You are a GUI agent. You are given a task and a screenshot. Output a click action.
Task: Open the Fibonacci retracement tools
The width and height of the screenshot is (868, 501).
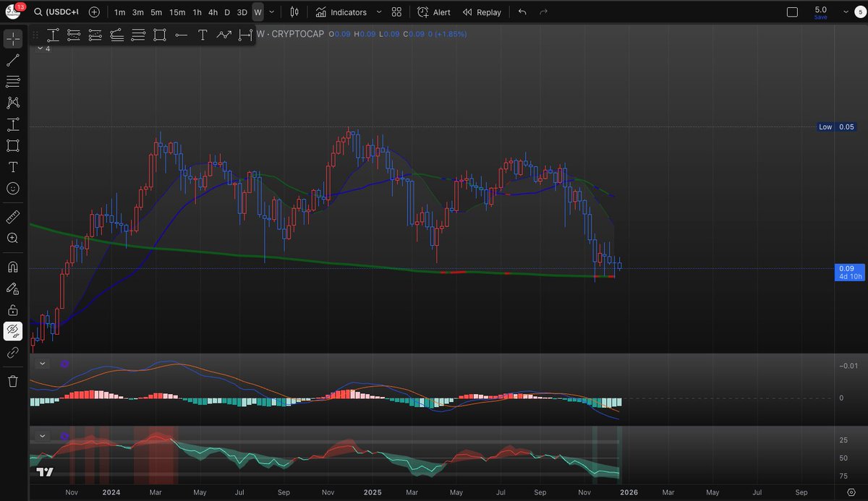pos(13,81)
